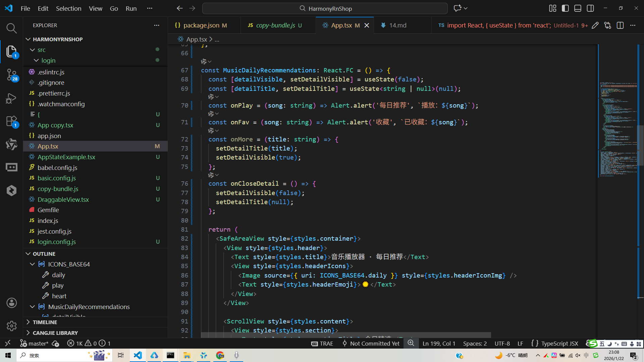Switch to the package.json tab
This screenshot has height=362, width=644.
click(201, 25)
